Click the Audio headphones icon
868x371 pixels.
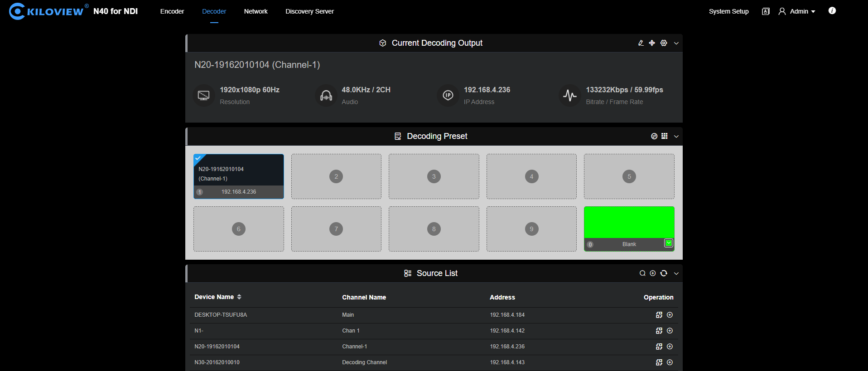pos(326,95)
